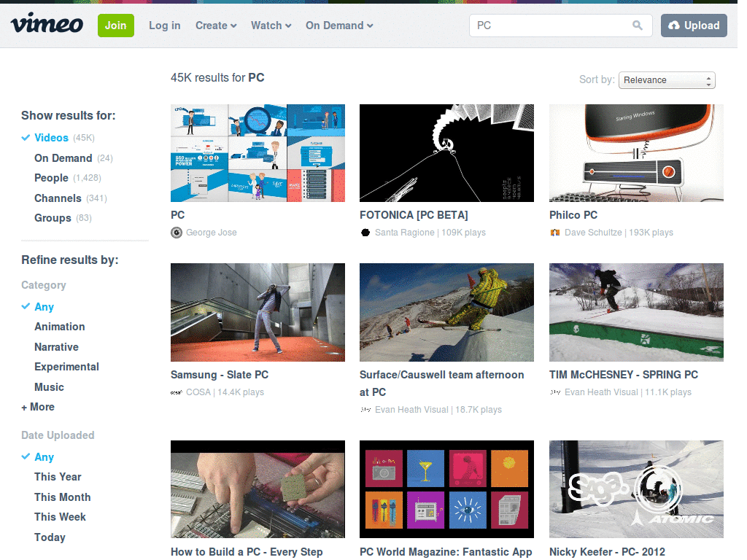The height and width of the screenshot is (560, 747).
Task: Open the PC motherboard build thumbnail
Action: pyautogui.click(x=258, y=489)
